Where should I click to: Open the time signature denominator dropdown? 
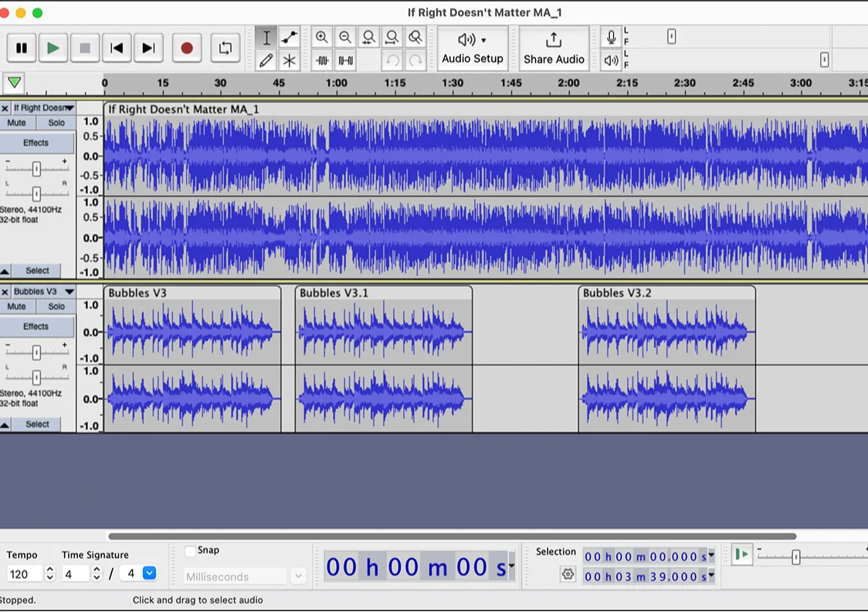(x=150, y=573)
